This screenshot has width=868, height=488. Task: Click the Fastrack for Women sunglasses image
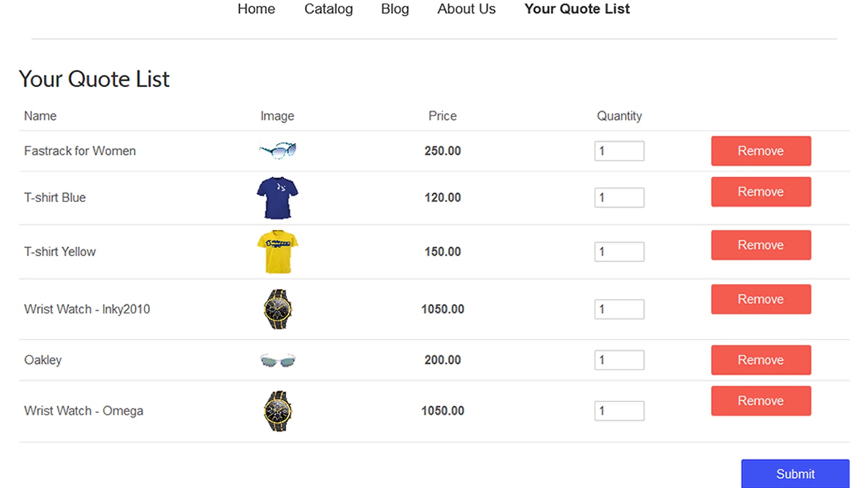click(x=278, y=150)
